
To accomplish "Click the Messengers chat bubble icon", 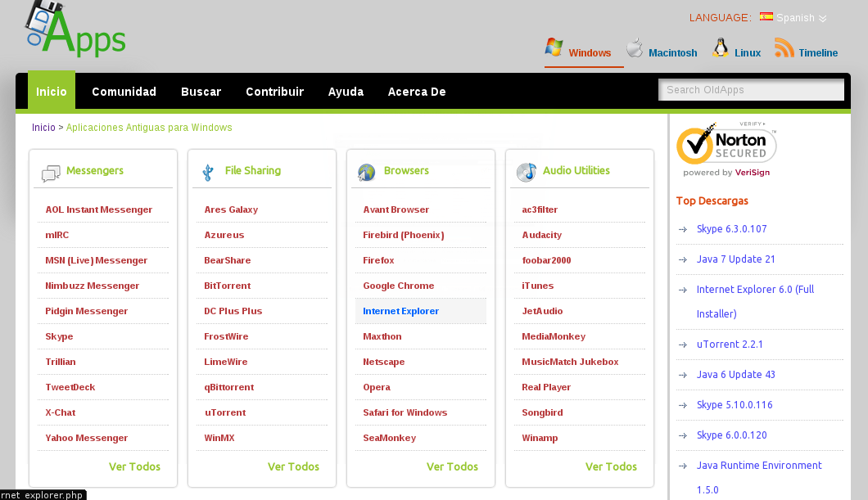I will [50, 173].
